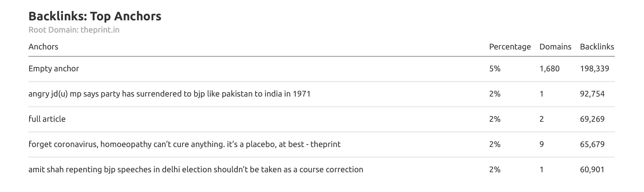Open the 92,754 backlinks count
Image resolution: width=644 pixels, height=192 pixels.
point(592,94)
